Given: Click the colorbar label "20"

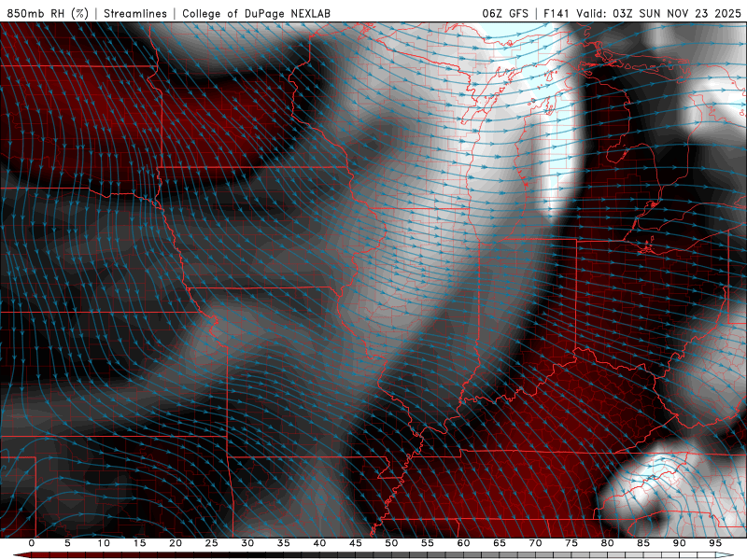Looking at the screenshot, I should pos(176,543).
